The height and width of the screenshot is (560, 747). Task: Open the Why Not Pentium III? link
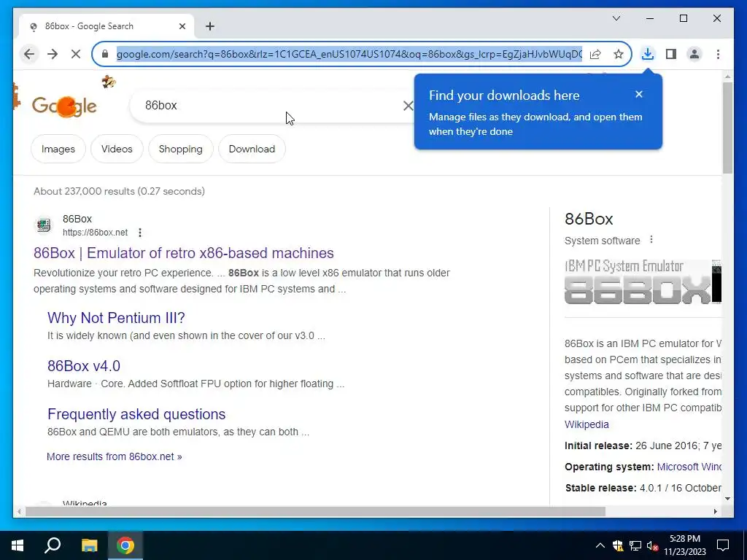point(116,318)
